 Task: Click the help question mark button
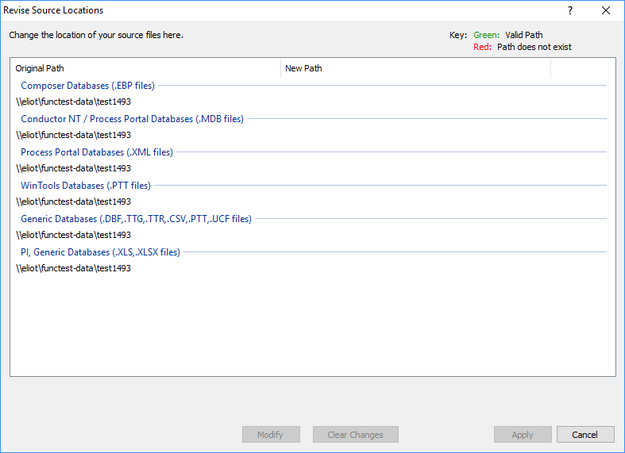click(570, 11)
